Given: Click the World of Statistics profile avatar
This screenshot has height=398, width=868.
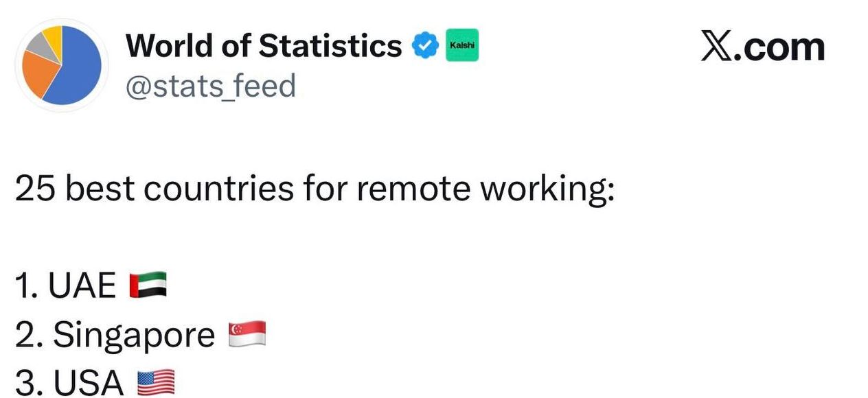Looking at the screenshot, I should pos(62,65).
